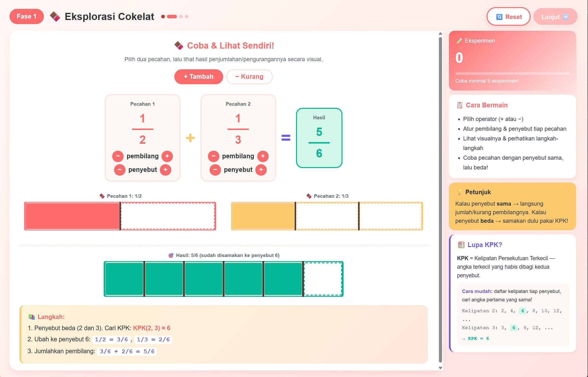Click scrollbar down arrow of main panel
The height and width of the screenshot is (377, 588).
(440, 368)
